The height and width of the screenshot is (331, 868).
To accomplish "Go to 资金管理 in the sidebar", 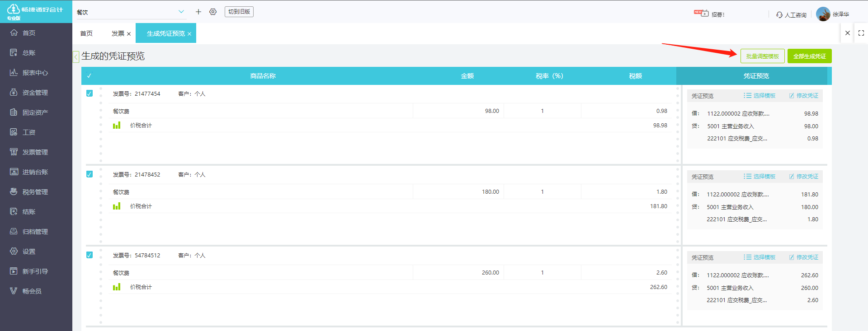I will [29, 93].
